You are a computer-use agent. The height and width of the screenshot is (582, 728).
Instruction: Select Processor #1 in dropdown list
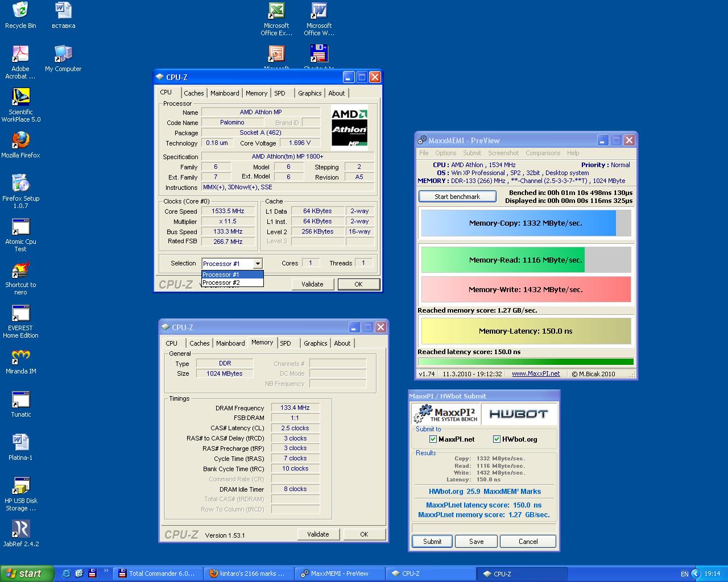233,275
